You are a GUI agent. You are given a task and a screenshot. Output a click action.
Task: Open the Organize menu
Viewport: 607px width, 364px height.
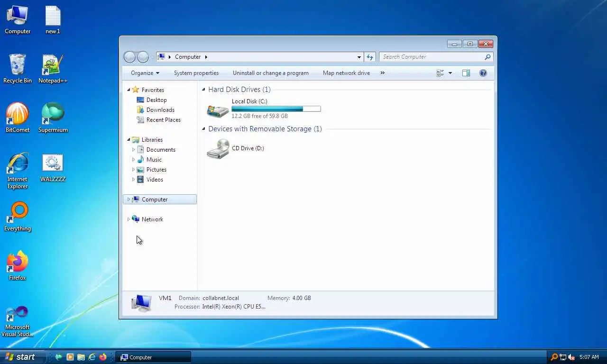coord(145,73)
